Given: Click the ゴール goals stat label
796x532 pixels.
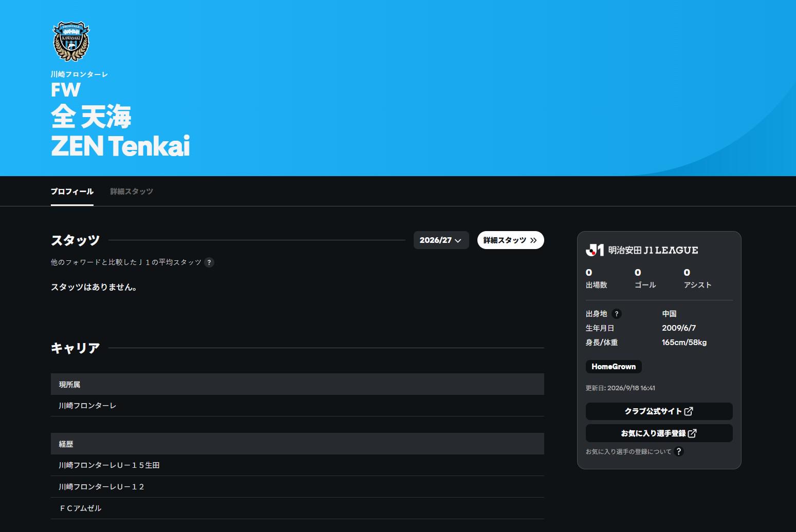Looking at the screenshot, I should (645, 285).
